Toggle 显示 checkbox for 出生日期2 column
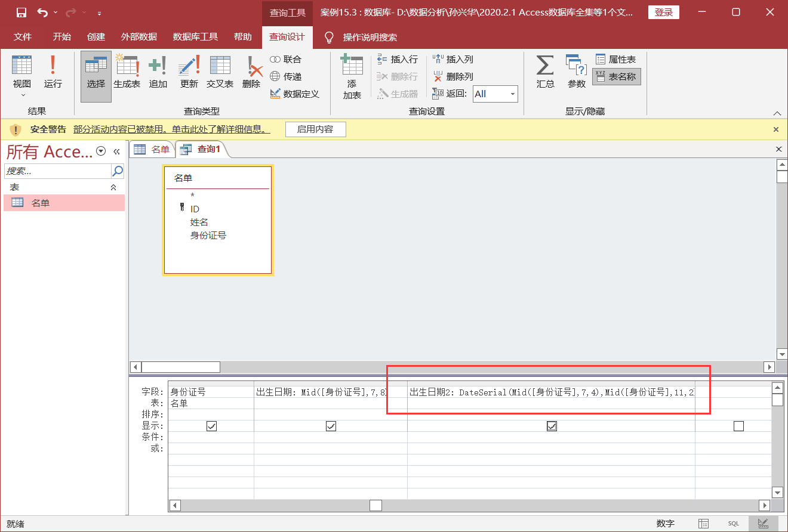Image resolution: width=788 pixels, height=532 pixels. [x=552, y=426]
